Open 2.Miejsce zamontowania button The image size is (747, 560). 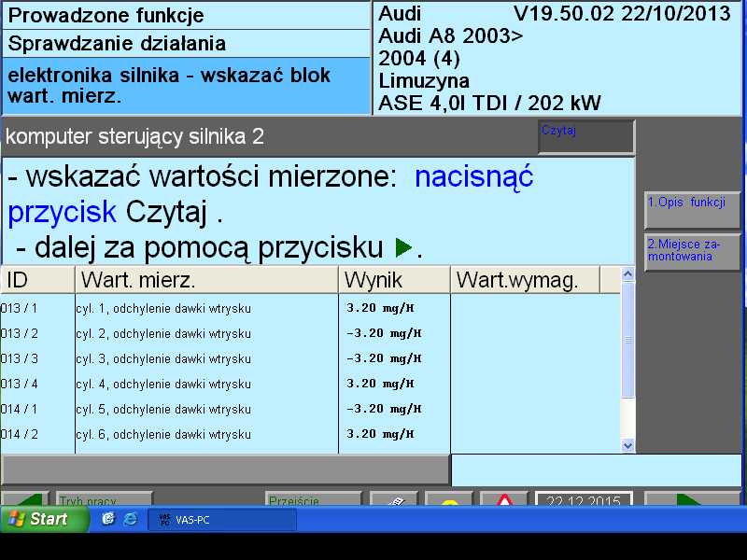tap(692, 252)
